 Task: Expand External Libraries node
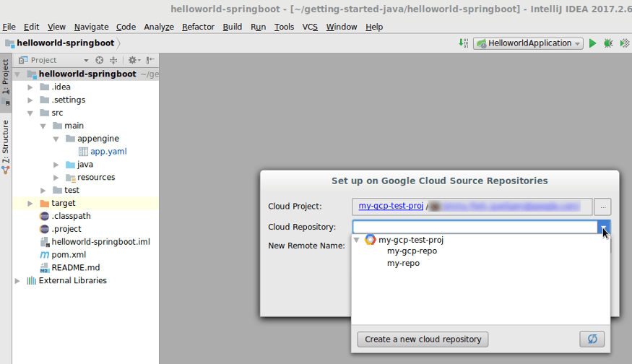click(17, 280)
